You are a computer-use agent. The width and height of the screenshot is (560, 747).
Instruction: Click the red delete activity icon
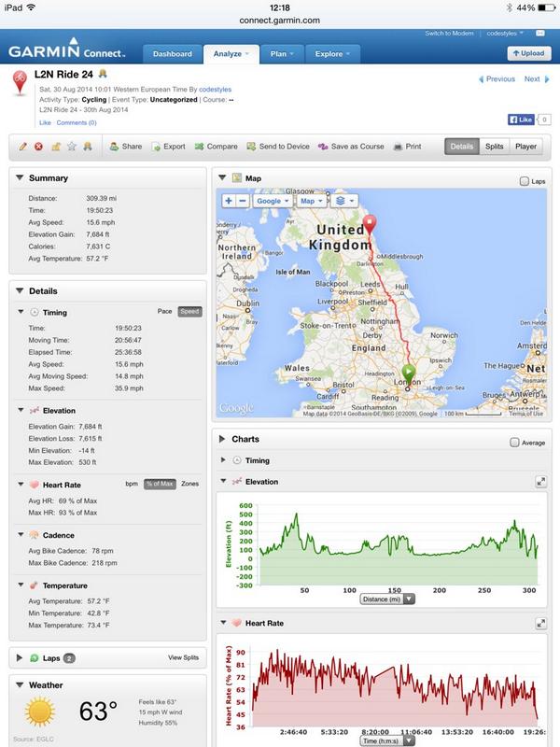tap(38, 147)
